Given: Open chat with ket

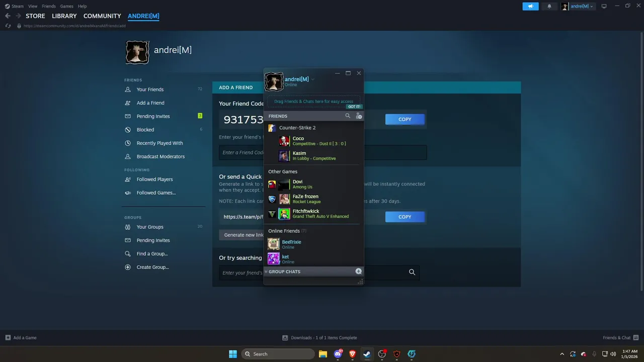Looking at the screenshot, I should tap(313, 259).
